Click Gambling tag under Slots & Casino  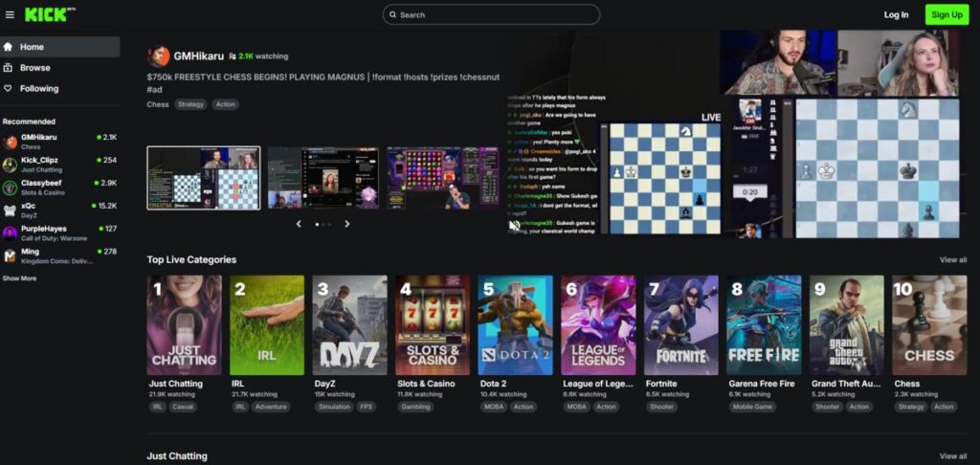[x=415, y=407]
